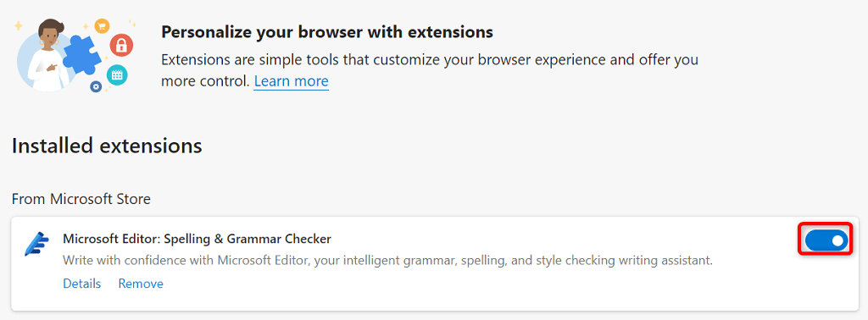Click the small blue gear icon

pyautogui.click(x=97, y=86)
